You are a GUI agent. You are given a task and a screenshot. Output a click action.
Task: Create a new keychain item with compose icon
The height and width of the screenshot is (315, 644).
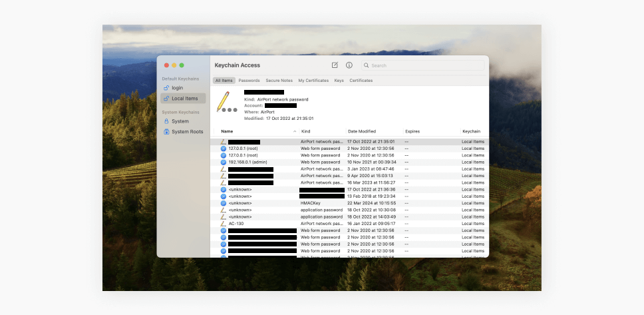tap(335, 65)
